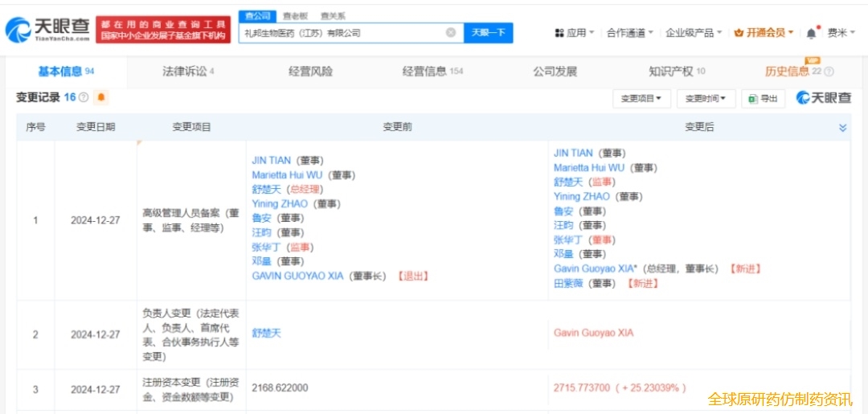
Task: Click the 变更项目 column header
Action: 191,127
